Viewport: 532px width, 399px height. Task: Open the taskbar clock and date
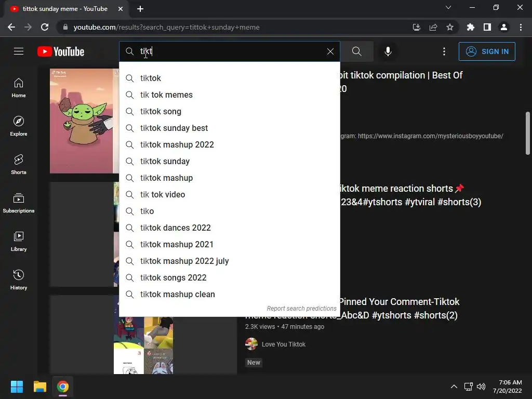coord(507,387)
